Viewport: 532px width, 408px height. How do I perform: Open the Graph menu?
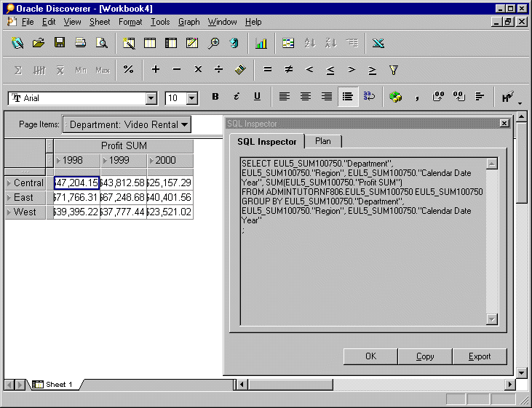(189, 22)
